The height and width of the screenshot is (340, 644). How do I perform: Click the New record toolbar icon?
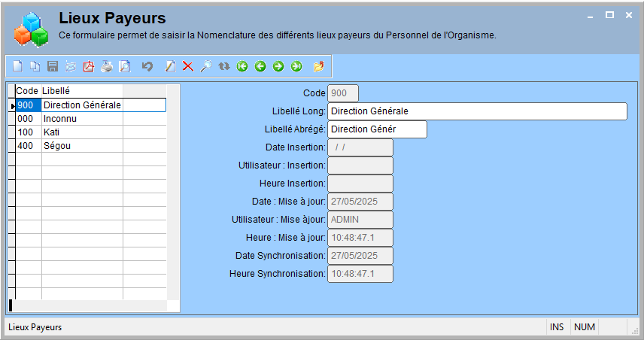[x=17, y=66]
